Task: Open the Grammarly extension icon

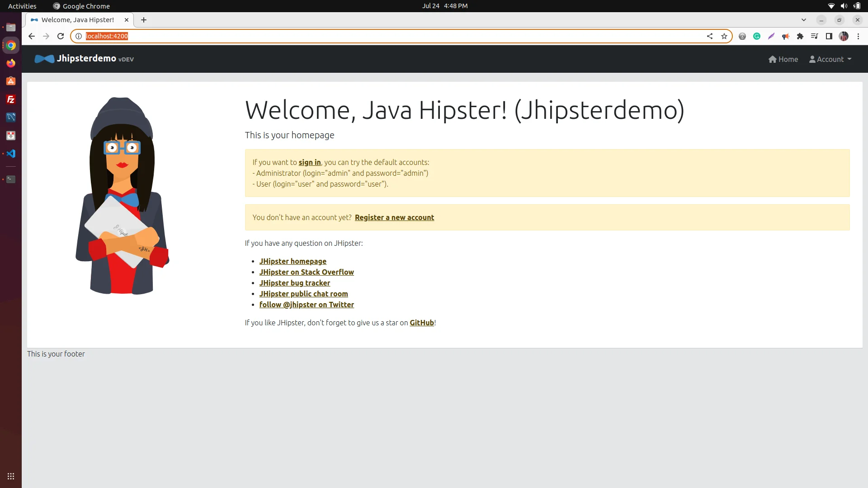Action: pyautogui.click(x=757, y=36)
